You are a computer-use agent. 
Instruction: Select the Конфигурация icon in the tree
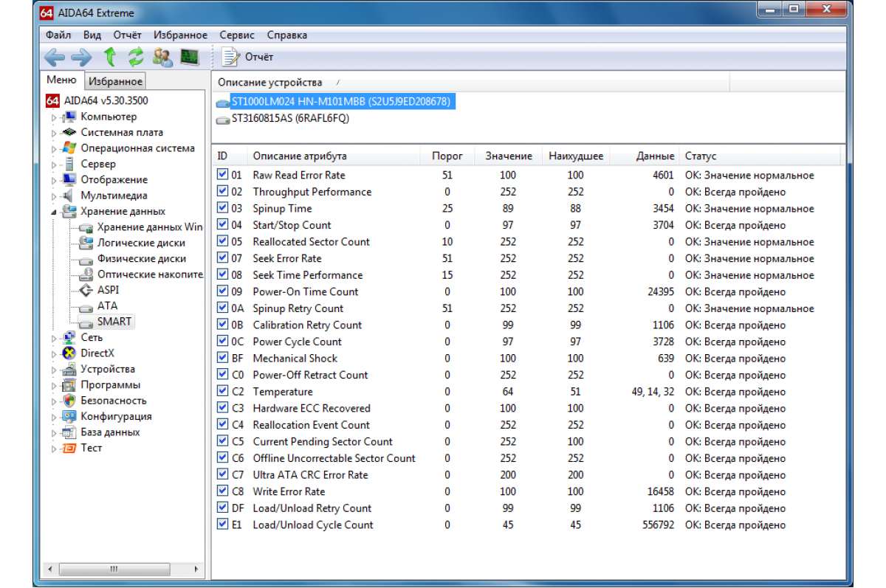(x=69, y=416)
